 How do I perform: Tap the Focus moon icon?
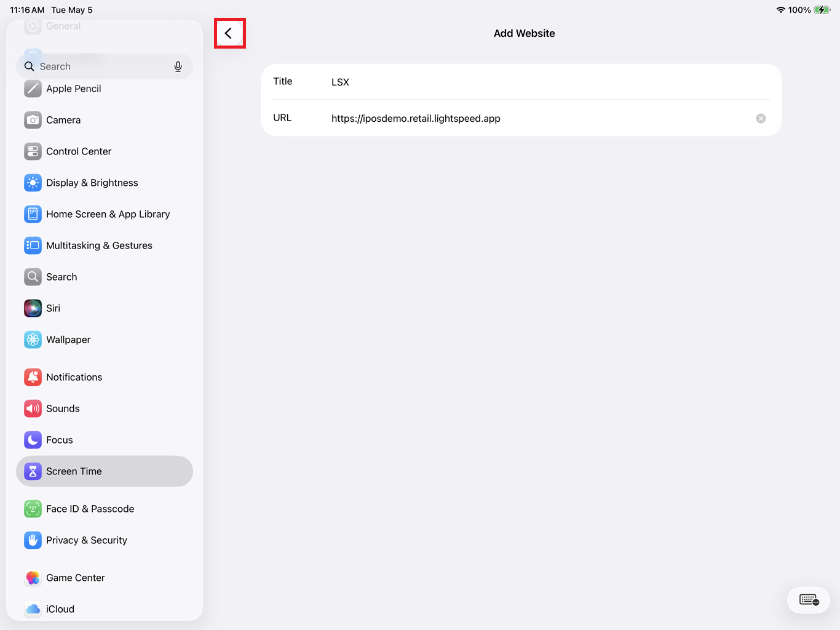coord(33,440)
